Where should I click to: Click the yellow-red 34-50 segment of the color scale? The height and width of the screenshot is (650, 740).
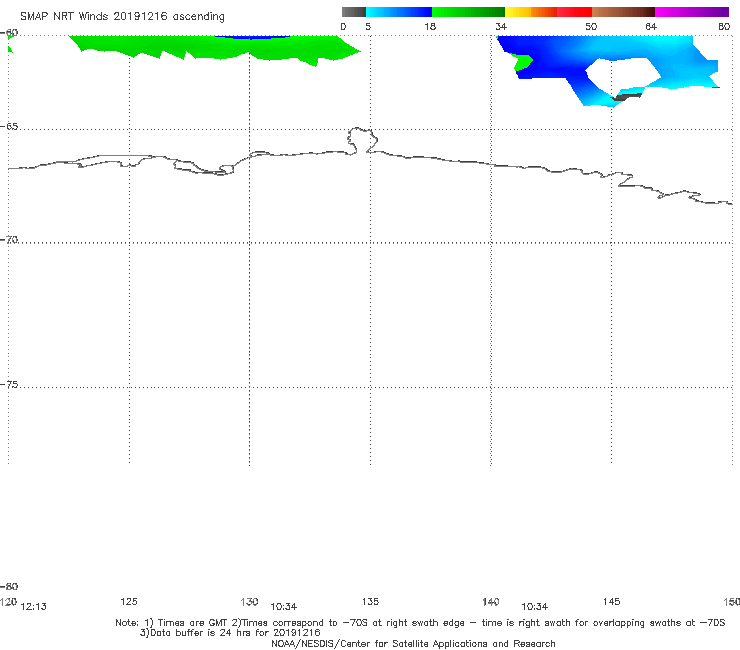click(x=548, y=12)
